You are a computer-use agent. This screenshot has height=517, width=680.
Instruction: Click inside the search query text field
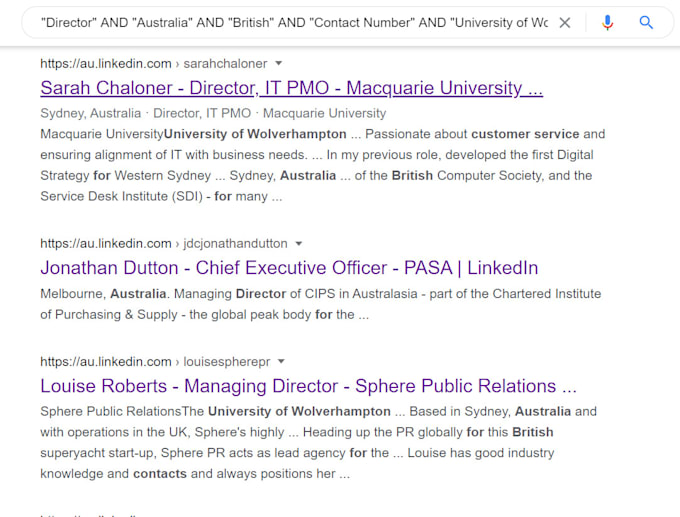(294, 23)
